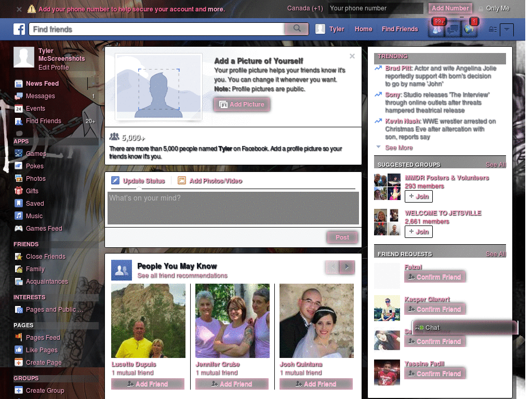The image size is (532, 399).
Task: Open Tyler profile in top bar
Action: click(x=330, y=29)
